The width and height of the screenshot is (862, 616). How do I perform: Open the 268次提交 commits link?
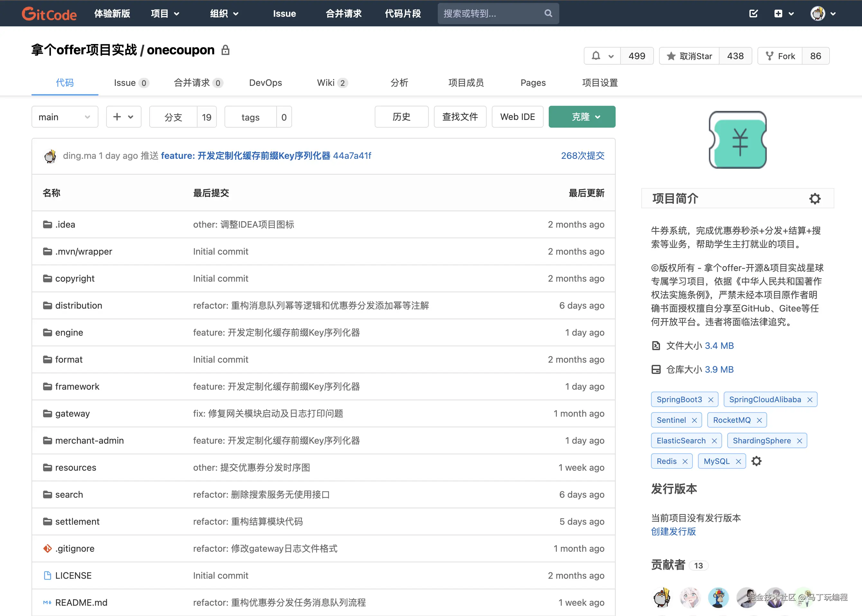pyautogui.click(x=582, y=156)
